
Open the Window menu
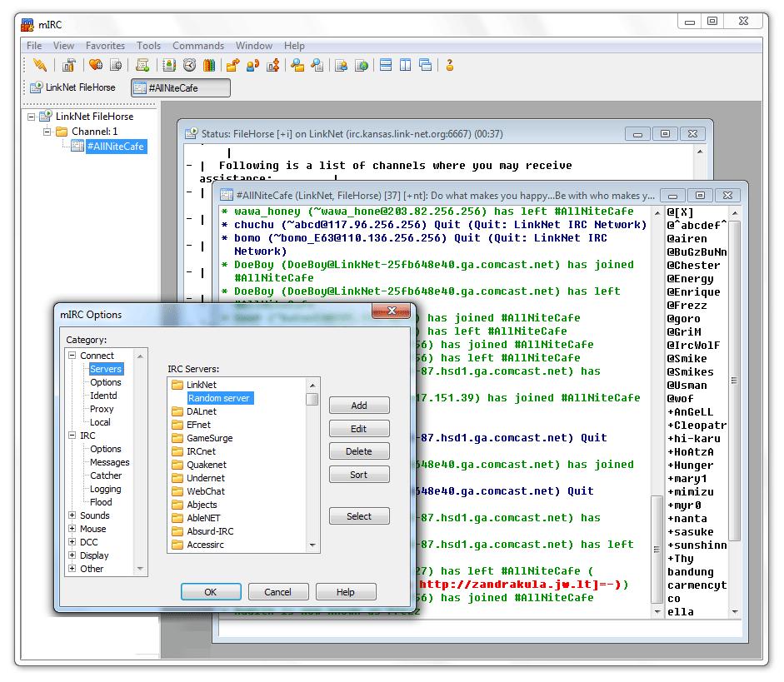tap(254, 46)
